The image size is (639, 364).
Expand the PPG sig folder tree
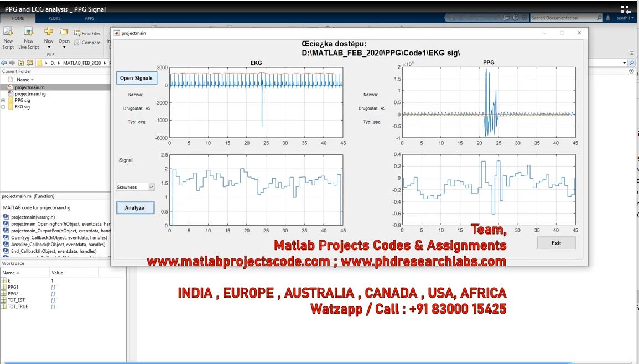pyautogui.click(x=3, y=100)
